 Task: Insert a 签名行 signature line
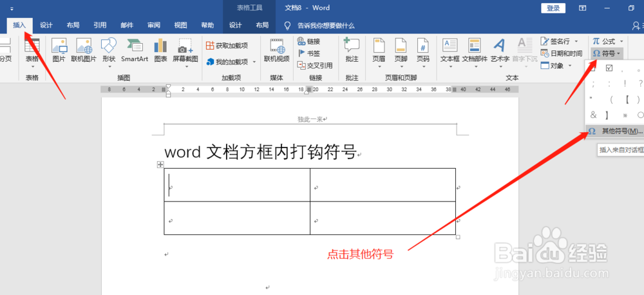pos(555,41)
